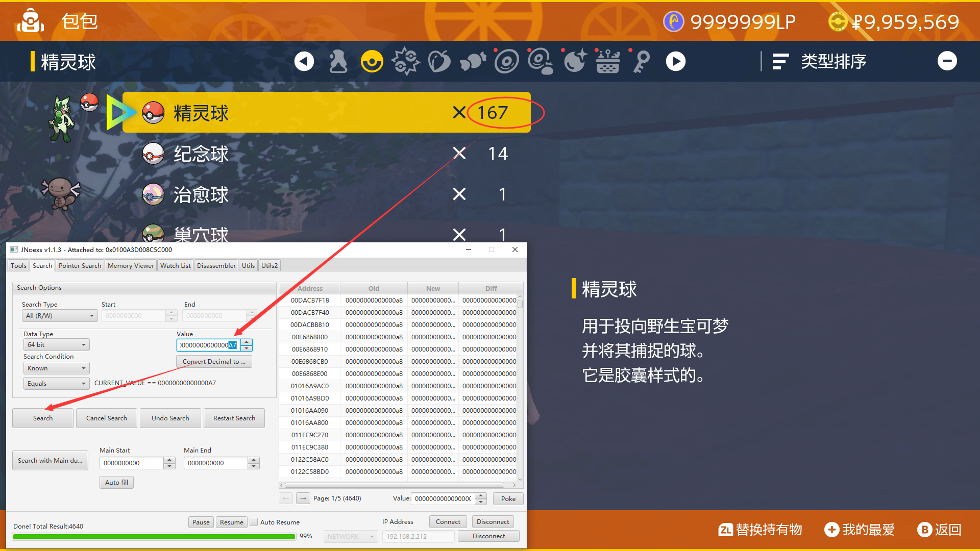Click the Undo Search button

170,418
